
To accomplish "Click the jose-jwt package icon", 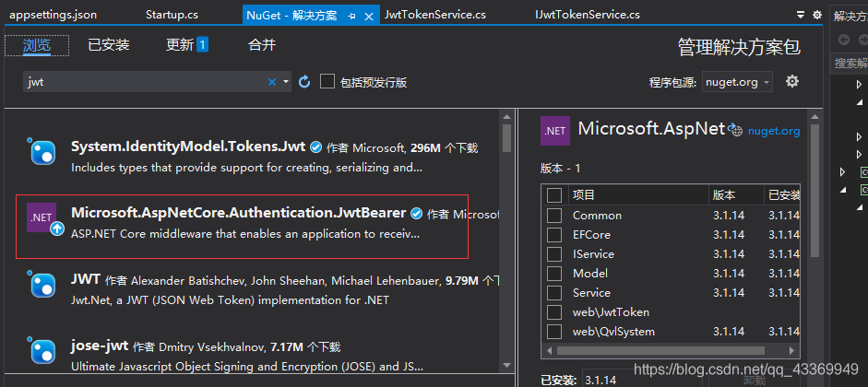I will (42, 350).
